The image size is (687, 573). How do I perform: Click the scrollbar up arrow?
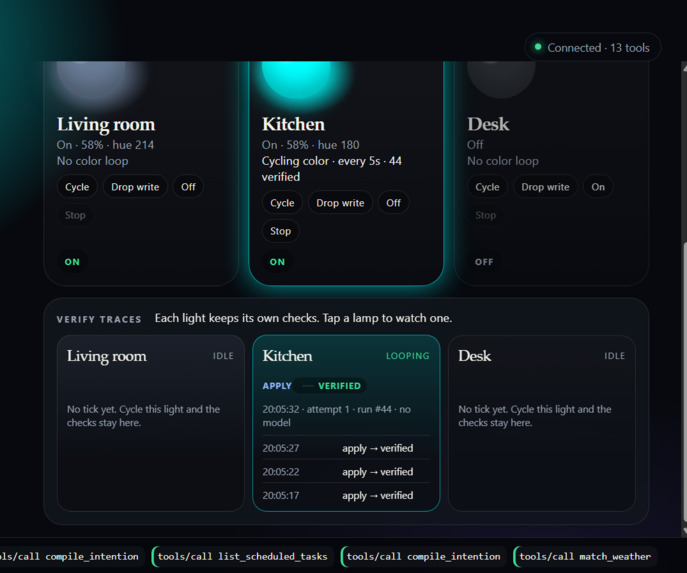point(684,67)
